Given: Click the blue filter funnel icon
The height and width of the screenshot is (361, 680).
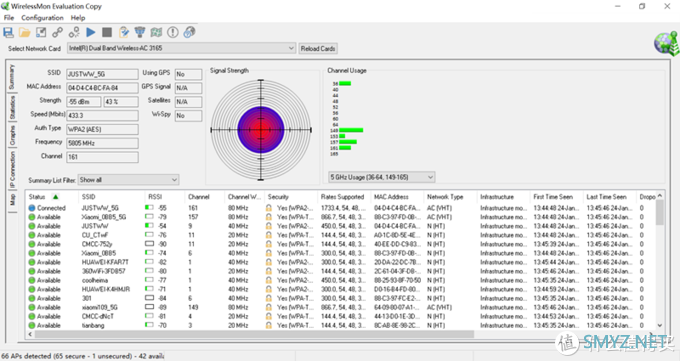Looking at the screenshot, I should click(x=140, y=32).
